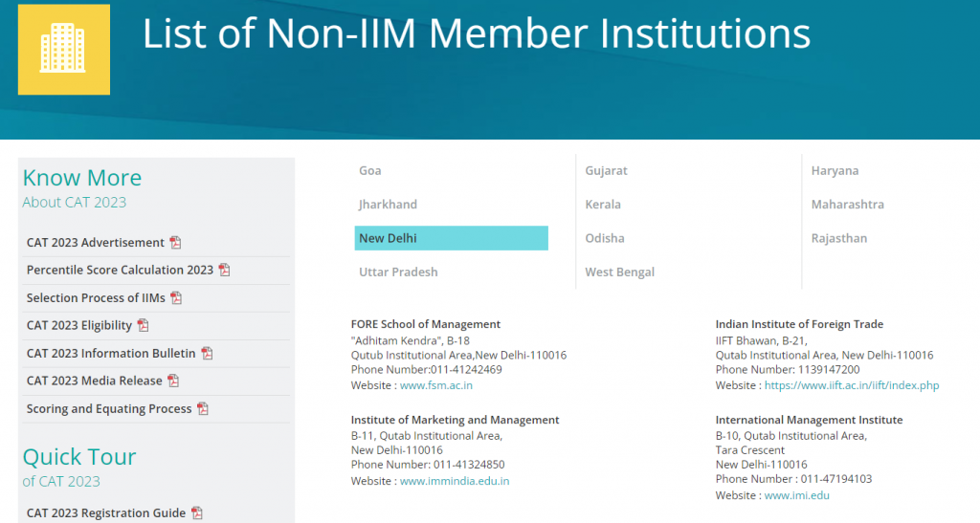Click the 'of CAT 2023' subheading
This screenshot has width=980, height=523.
pyautogui.click(x=61, y=481)
